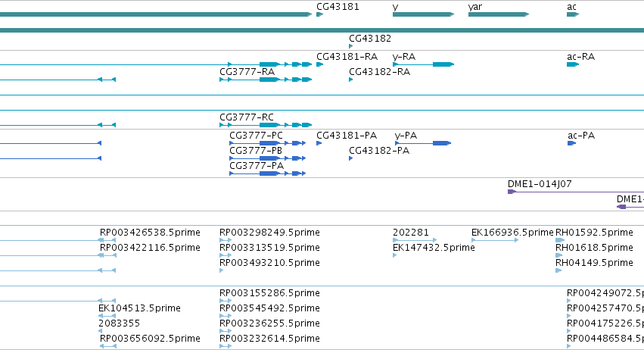Click the RP003545492.5prime EST label
The width and height of the screenshot is (644, 350).
(269, 308)
